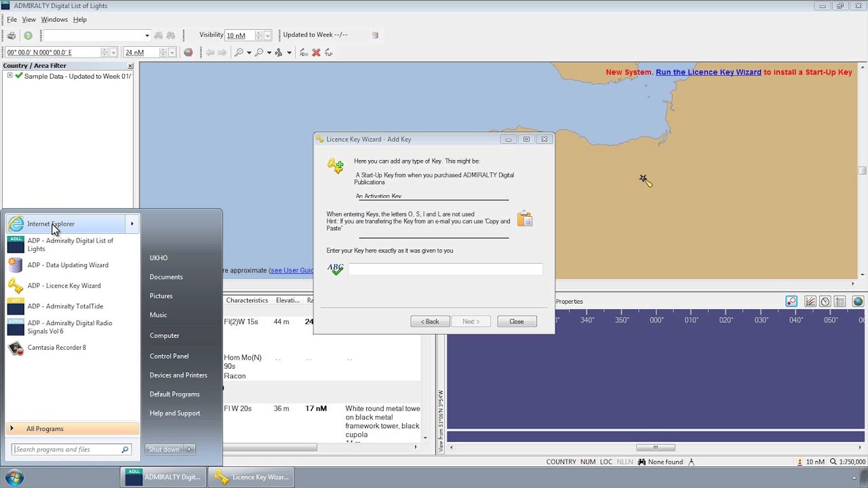Click the zoom in magnifier icon
Viewport: 868px width, 488px height.
(x=239, y=52)
